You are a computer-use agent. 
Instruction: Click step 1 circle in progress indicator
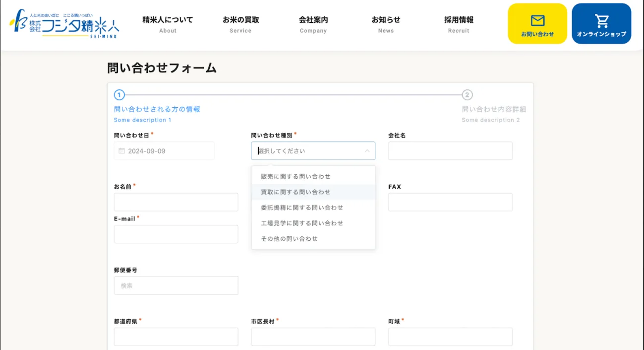(x=119, y=95)
